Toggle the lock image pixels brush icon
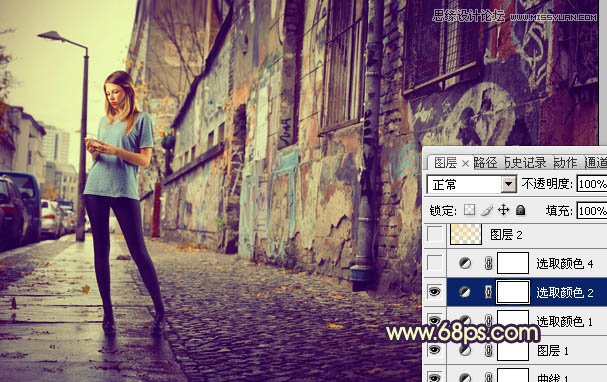The image size is (607, 382). tap(487, 210)
